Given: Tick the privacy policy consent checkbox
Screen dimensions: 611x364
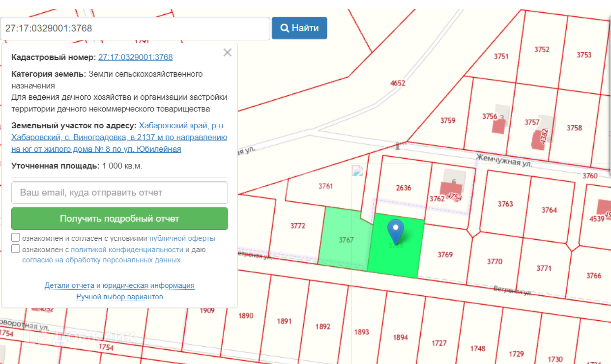Looking at the screenshot, I should (x=16, y=249).
